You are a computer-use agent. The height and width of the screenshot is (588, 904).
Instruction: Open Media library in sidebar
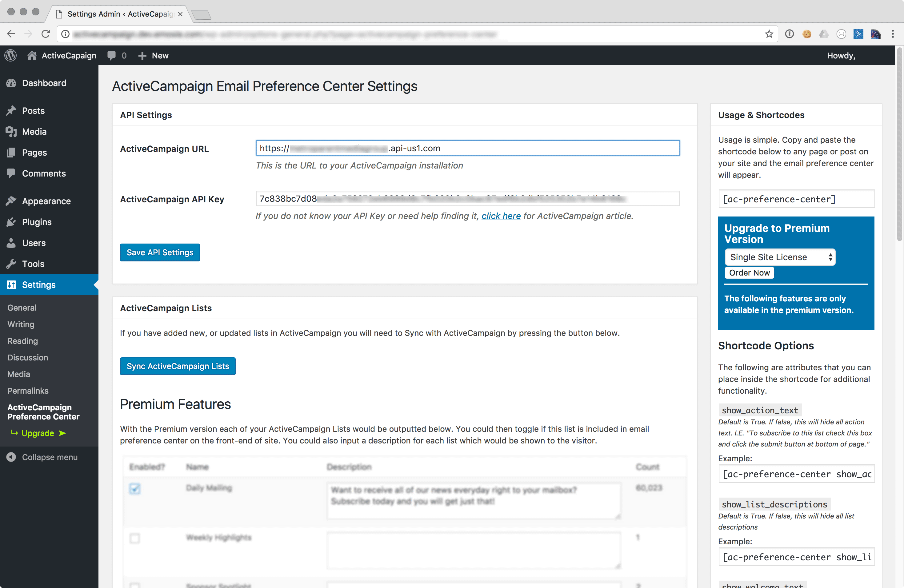click(x=49, y=131)
